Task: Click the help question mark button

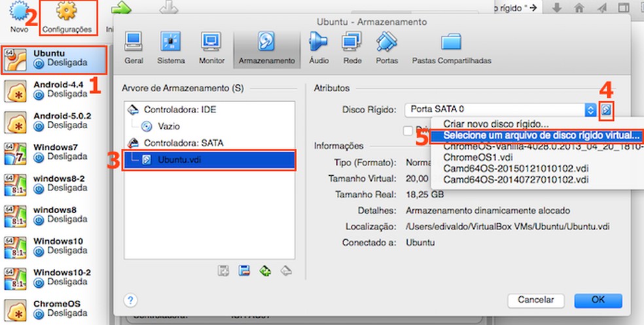Action: pos(130,300)
